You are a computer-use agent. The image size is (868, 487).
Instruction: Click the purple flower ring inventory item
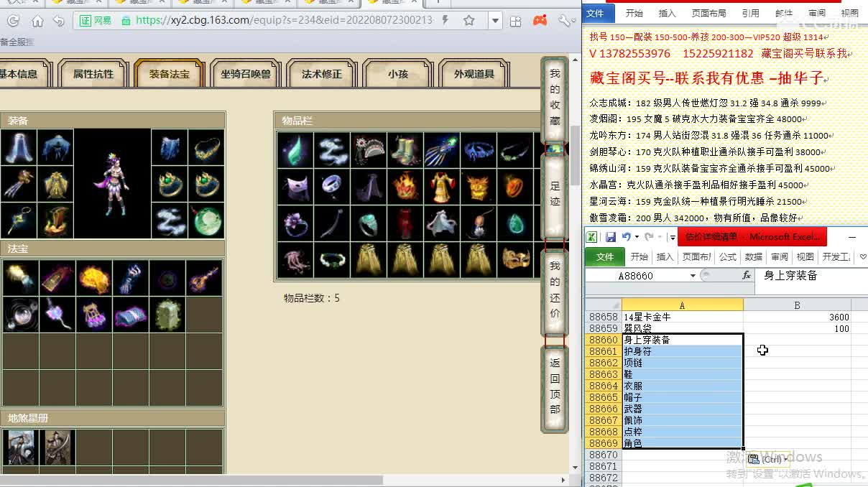(295, 224)
